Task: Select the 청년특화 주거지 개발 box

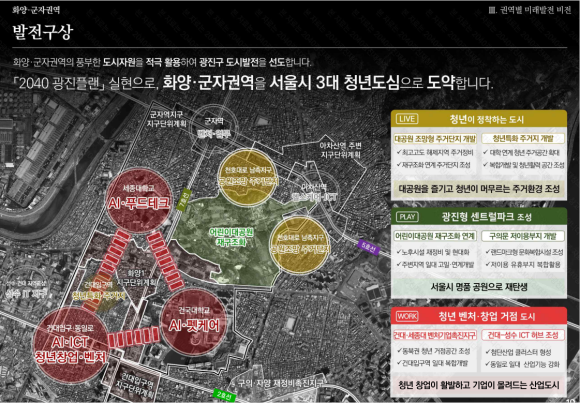Action: [523, 139]
